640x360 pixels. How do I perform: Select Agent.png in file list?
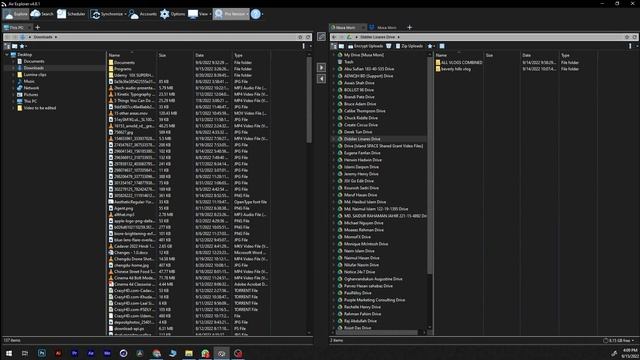pos(123,208)
